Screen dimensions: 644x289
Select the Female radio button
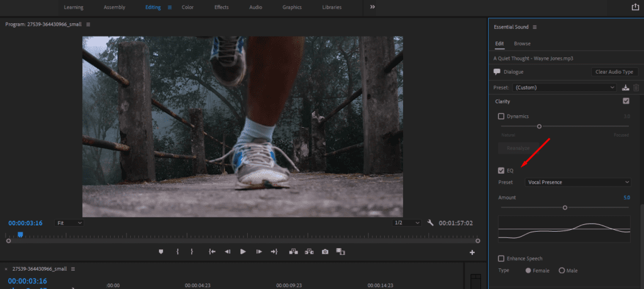point(528,271)
